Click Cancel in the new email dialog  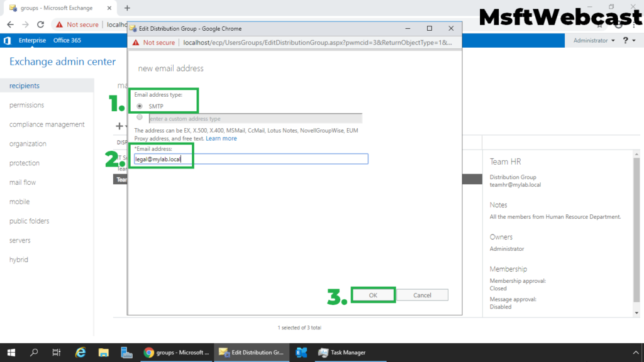tap(422, 295)
